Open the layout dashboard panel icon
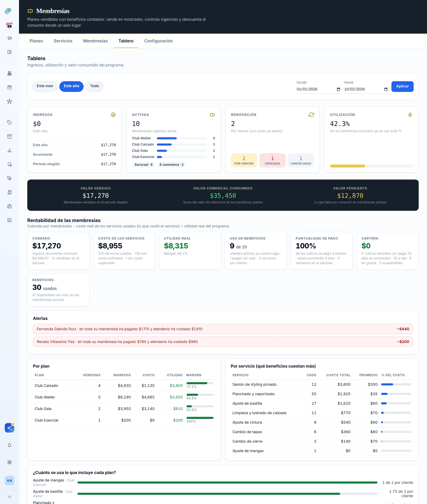Screen dimensions: 427x504 point(9,52)
